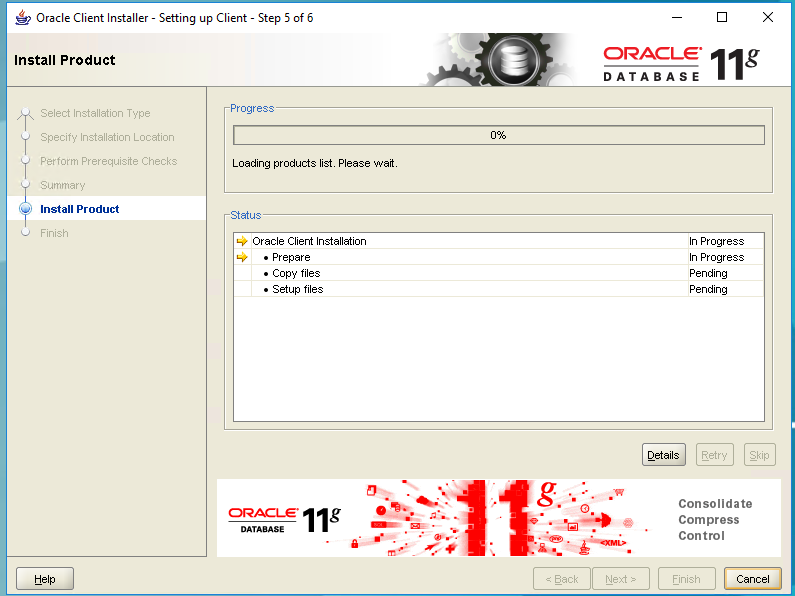The width and height of the screenshot is (795, 596).
Task: Minimize the installer window
Action: [677, 17]
